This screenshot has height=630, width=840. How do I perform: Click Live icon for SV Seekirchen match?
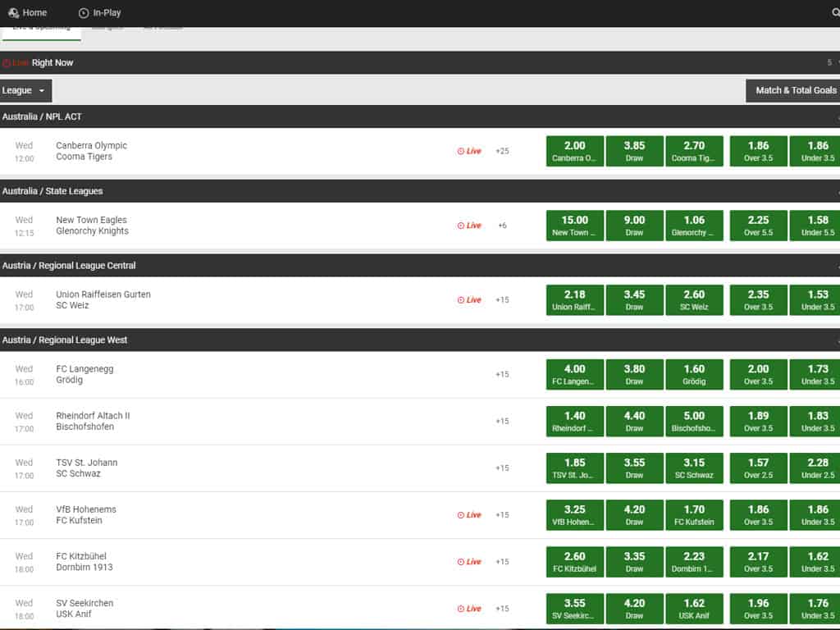[469, 609]
